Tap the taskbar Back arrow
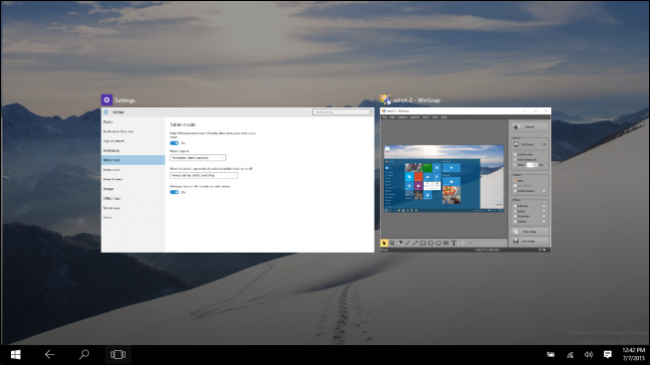 [50, 355]
